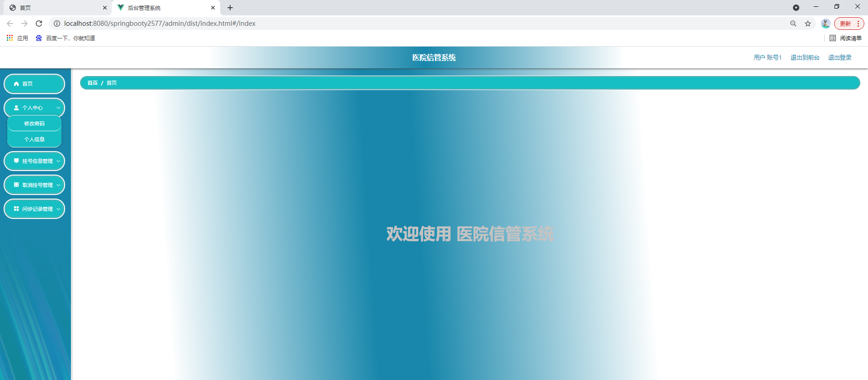This screenshot has width=868, height=380.
Task: Open the 阅读清单 reading list
Action: point(846,38)
